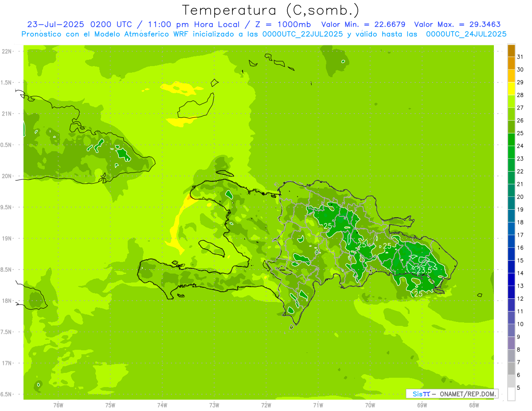Screen dimensions: 532x411
Task: Click the "20N" latitude axis label
Action: click(x=6, y=176)
